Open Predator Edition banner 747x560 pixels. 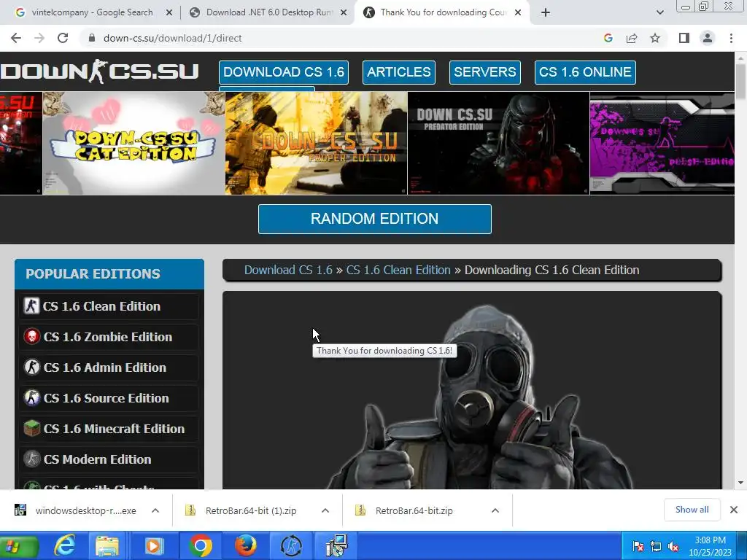498,143
